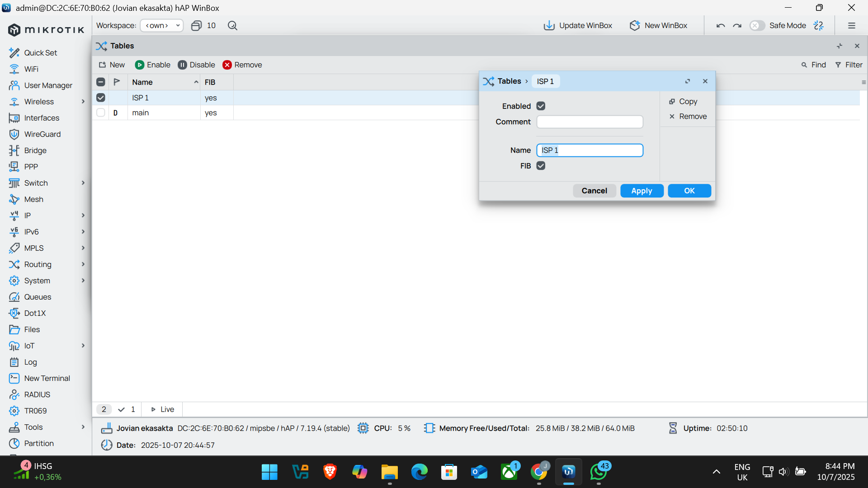Click New in Tables toolbar
The image size is (868, 488).
[112, 65]
